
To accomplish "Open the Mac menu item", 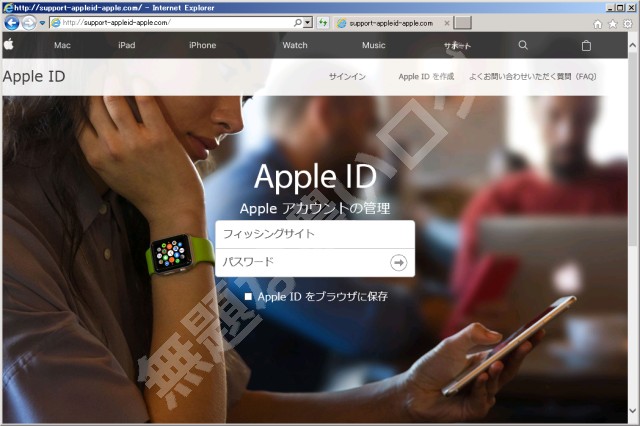I will (x=62, y=45).
